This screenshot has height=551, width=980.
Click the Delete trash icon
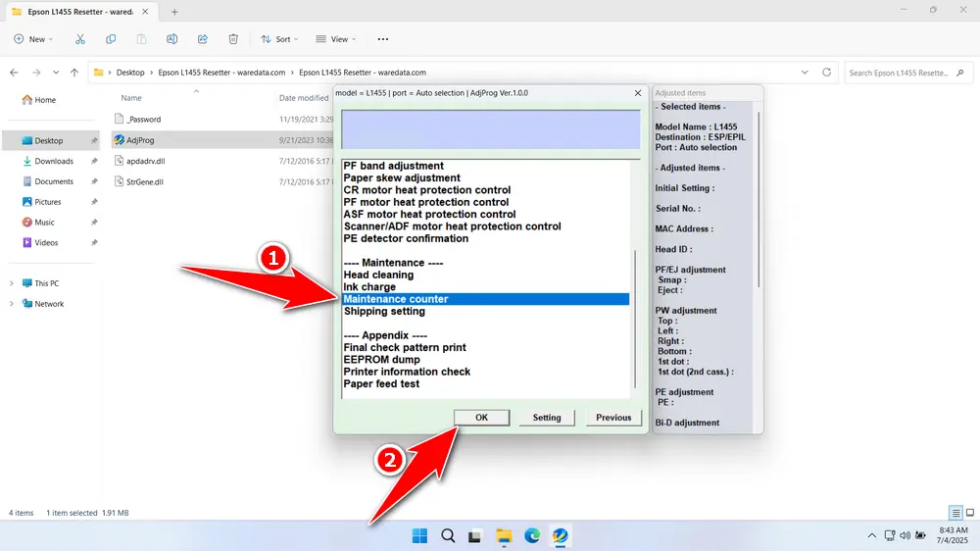click(x=233, y=39)
